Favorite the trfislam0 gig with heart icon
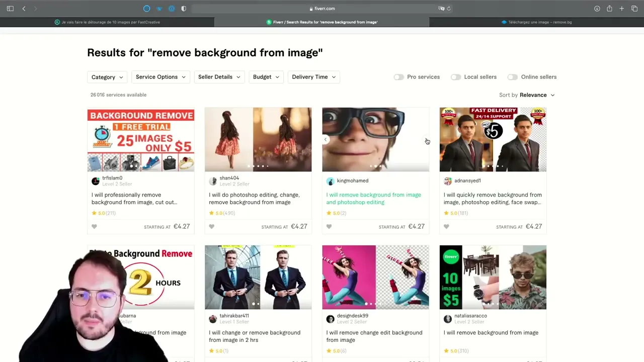The image size is (644, 362). coord(94,227)
